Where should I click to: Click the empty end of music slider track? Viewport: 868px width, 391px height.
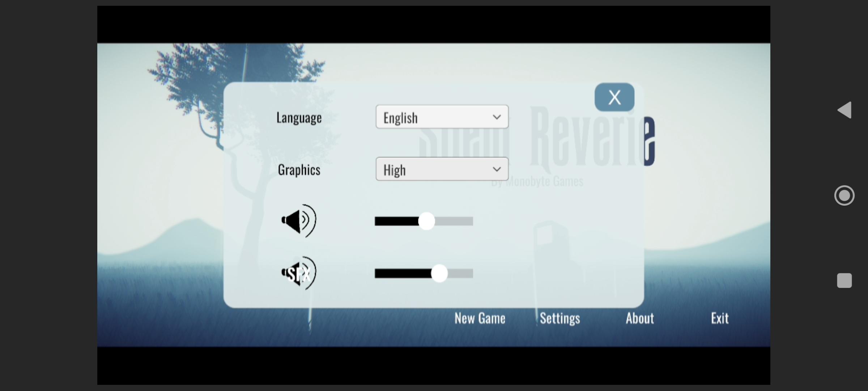(x=465, y=221)
